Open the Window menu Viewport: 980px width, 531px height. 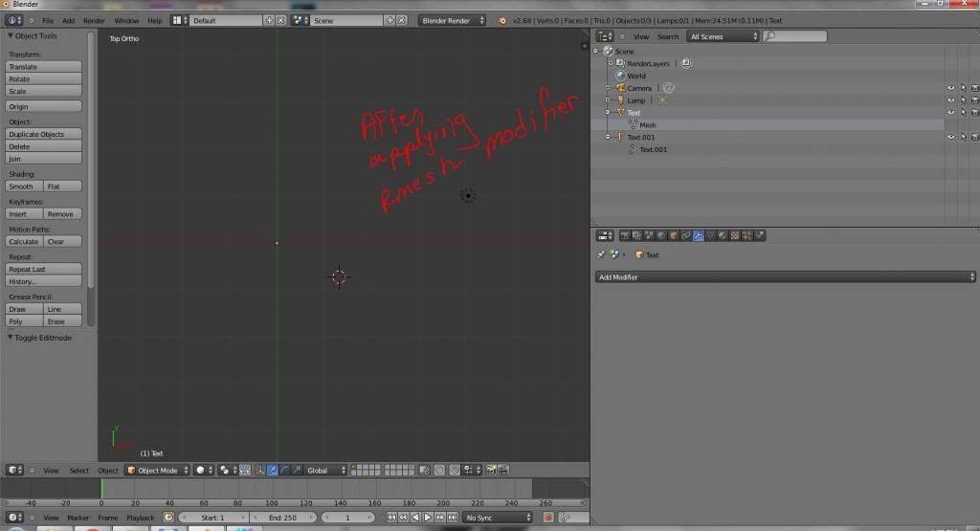click(x=126, y=21)
